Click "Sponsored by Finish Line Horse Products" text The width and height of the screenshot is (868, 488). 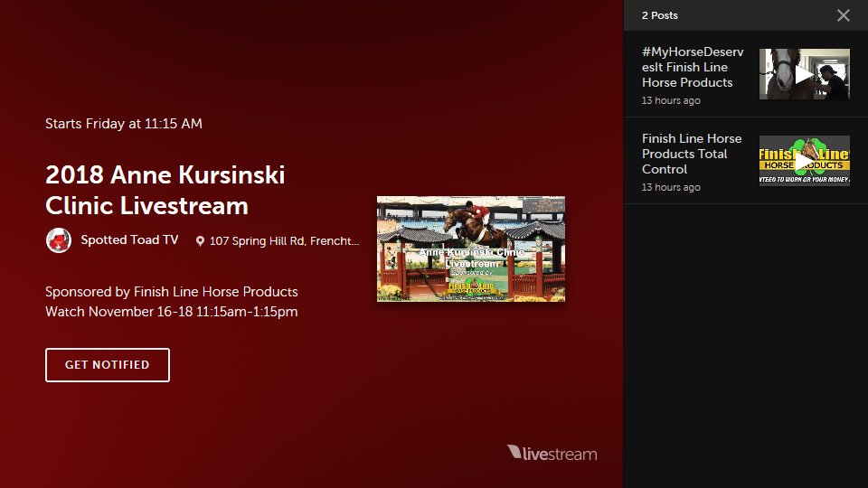(x=172, y=292)
